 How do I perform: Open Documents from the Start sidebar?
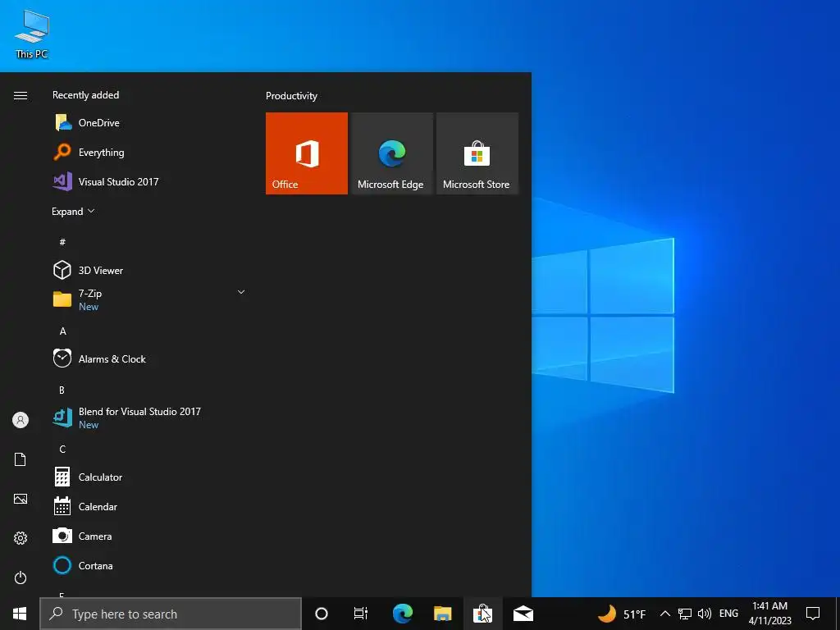tap(21, 459)
